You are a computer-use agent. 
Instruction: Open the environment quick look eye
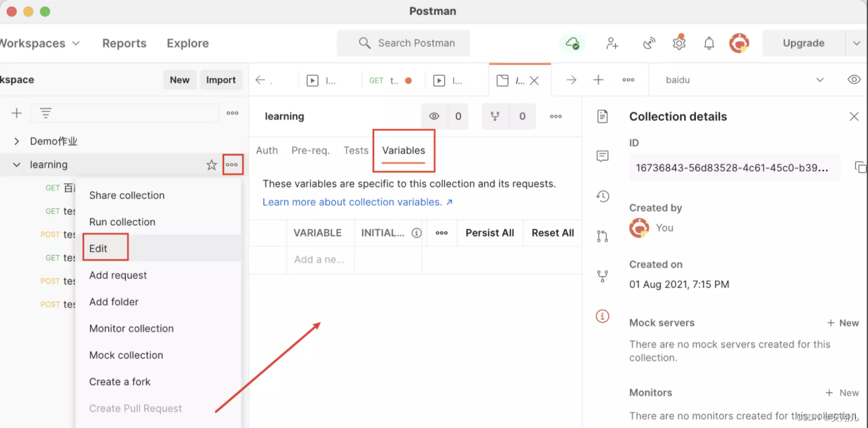[x=854, y=80]
